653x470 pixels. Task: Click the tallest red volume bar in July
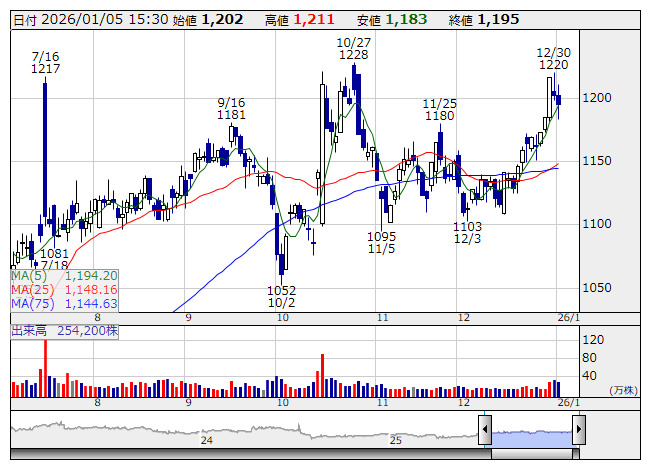(45, 368)
